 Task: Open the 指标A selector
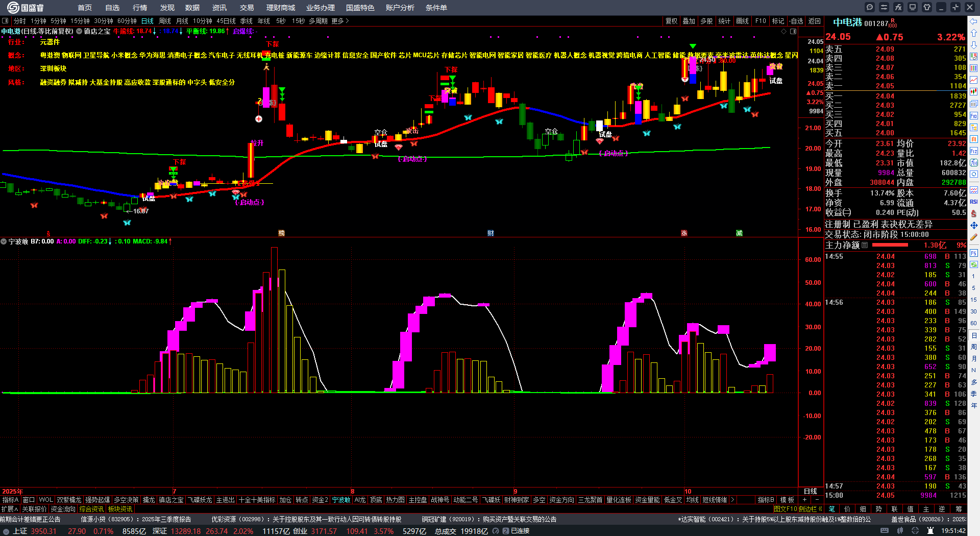pos(10,500)
